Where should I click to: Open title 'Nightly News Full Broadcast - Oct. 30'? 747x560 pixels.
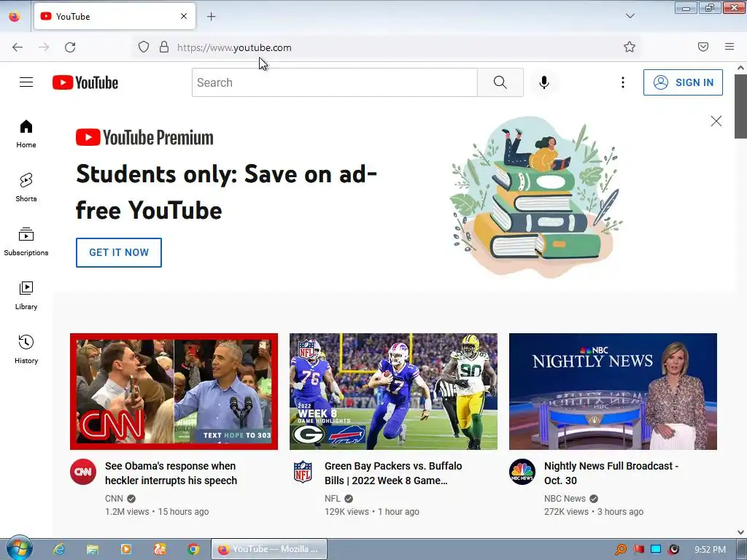(611, 473)
